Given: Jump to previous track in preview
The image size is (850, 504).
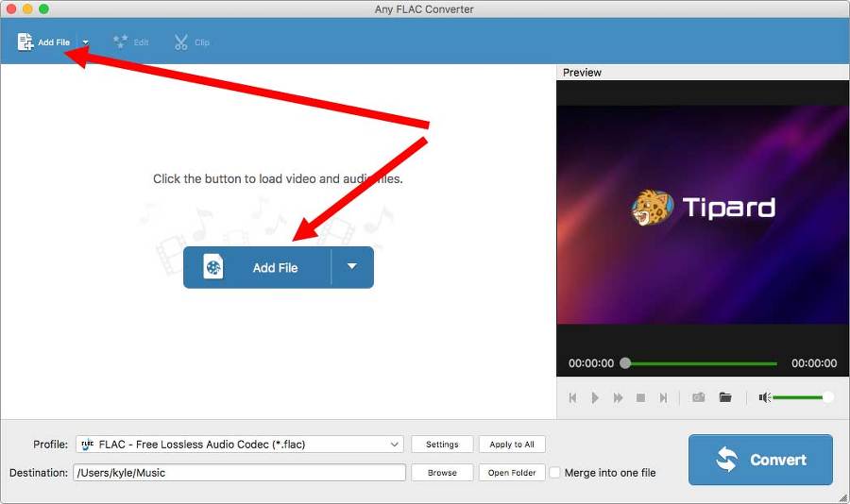Looking at the screenshot, I should click(572, 397).
